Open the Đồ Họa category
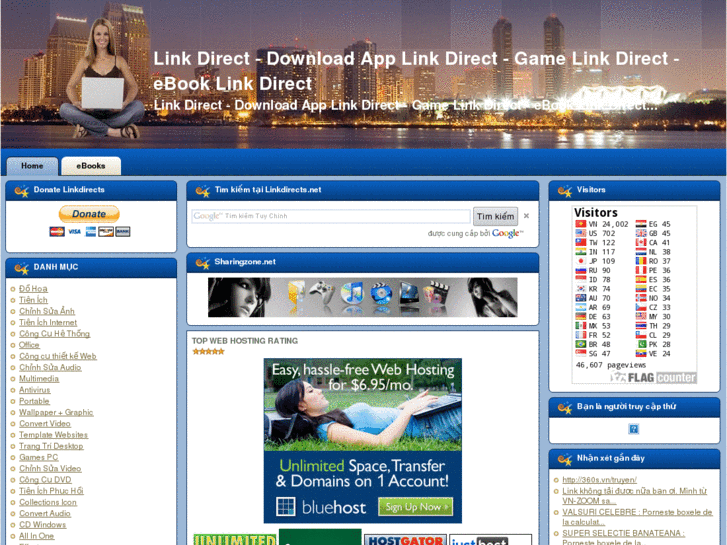Screen dimensions: 727x545 [33, 289]
